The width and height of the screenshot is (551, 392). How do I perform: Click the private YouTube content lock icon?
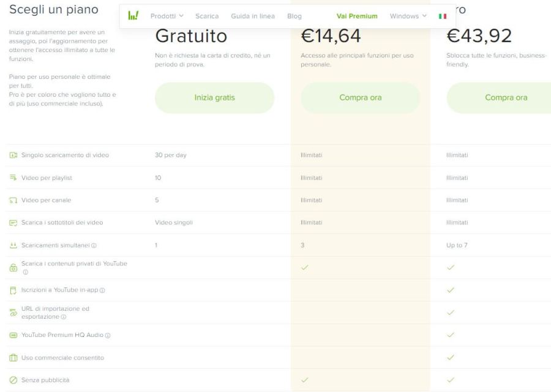click(13, 268)
